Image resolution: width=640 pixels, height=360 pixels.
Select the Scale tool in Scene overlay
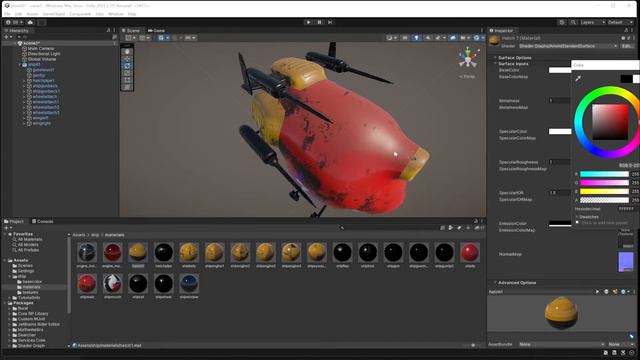tap(127, 73)
